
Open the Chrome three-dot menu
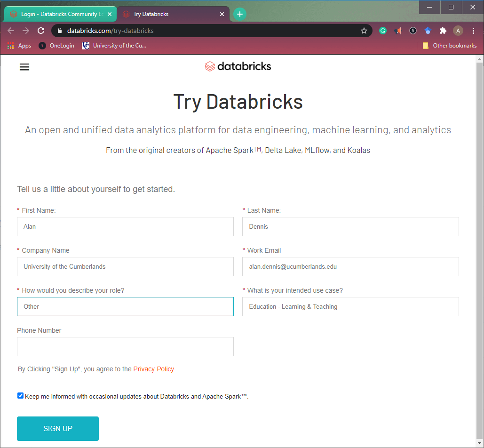tap(473, 30)
